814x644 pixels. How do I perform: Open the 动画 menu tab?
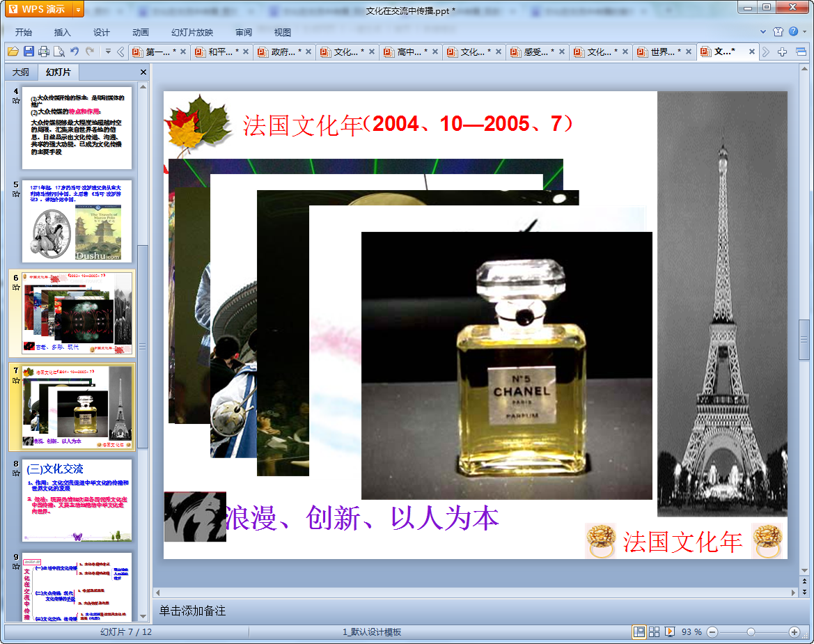[x=140, y=32]
